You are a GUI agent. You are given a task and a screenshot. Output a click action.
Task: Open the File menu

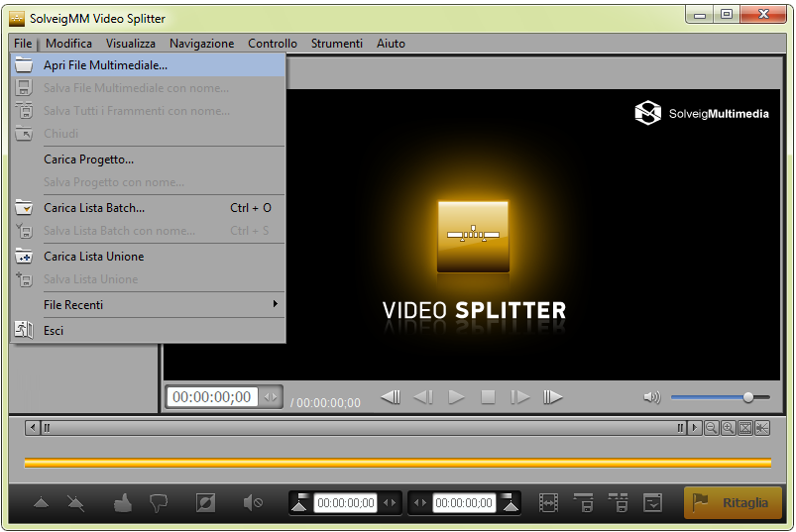(x=23, y=44)
